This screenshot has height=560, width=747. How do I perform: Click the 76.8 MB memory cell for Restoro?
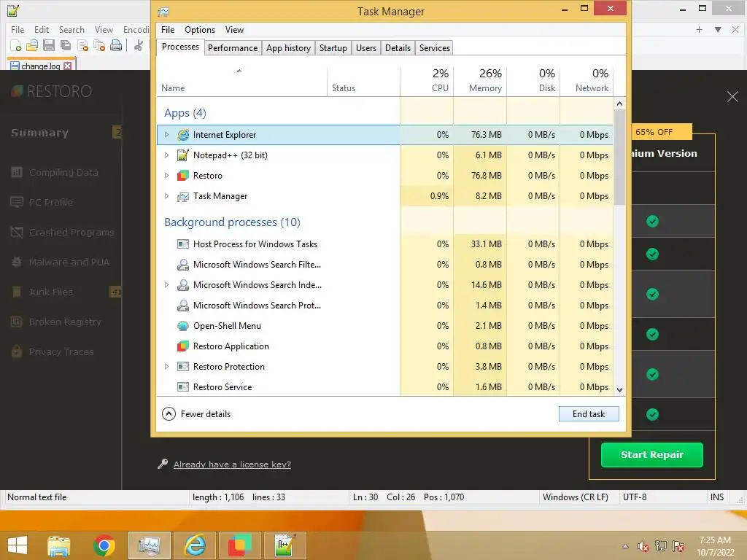tap(480, 176)
